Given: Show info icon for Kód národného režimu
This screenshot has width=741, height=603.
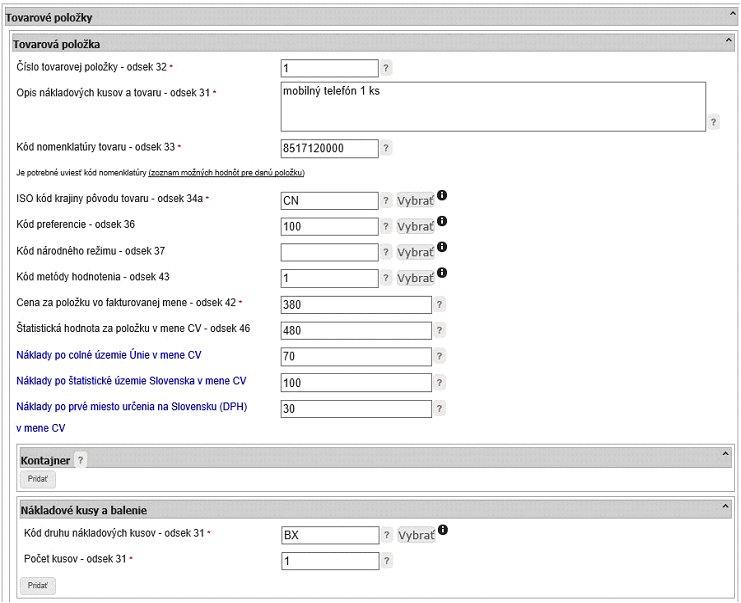Looking at the screenshot, I should 442,247.
